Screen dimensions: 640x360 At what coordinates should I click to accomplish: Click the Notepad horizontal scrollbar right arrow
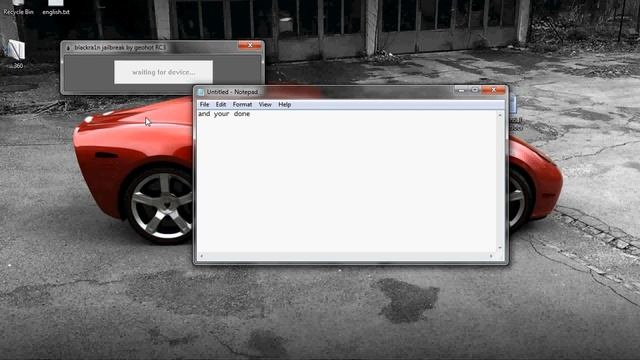point(491,256)
